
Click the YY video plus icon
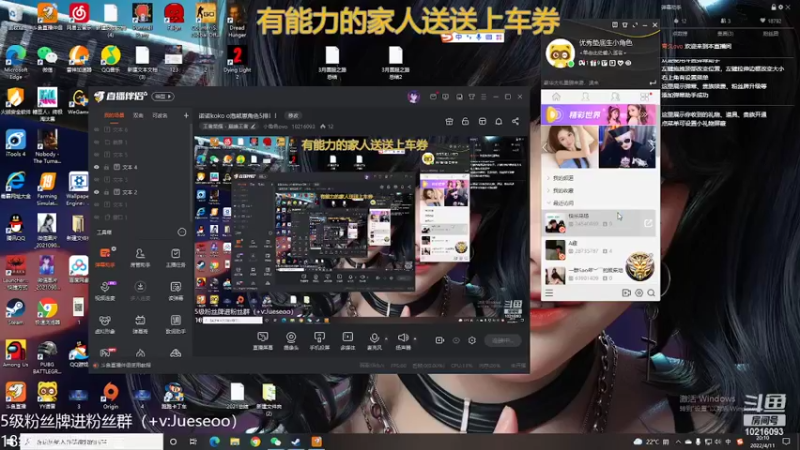(626, 293)
